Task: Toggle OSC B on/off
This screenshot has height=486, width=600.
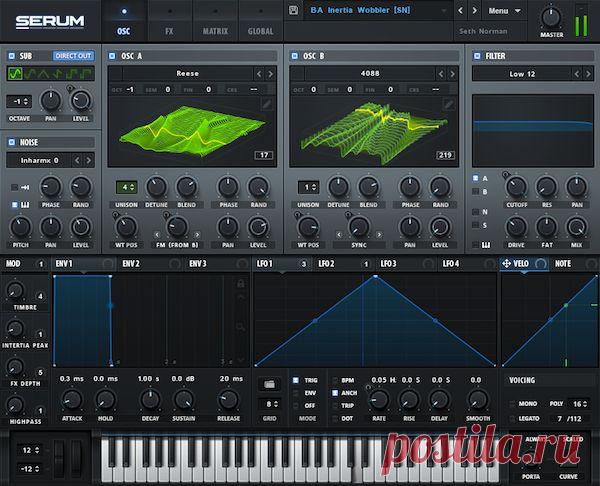Action: [x=294, y=56]
